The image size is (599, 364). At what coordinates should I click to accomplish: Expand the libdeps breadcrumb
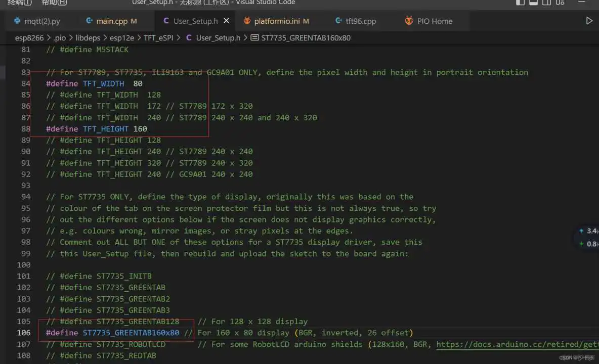(88, 38)
